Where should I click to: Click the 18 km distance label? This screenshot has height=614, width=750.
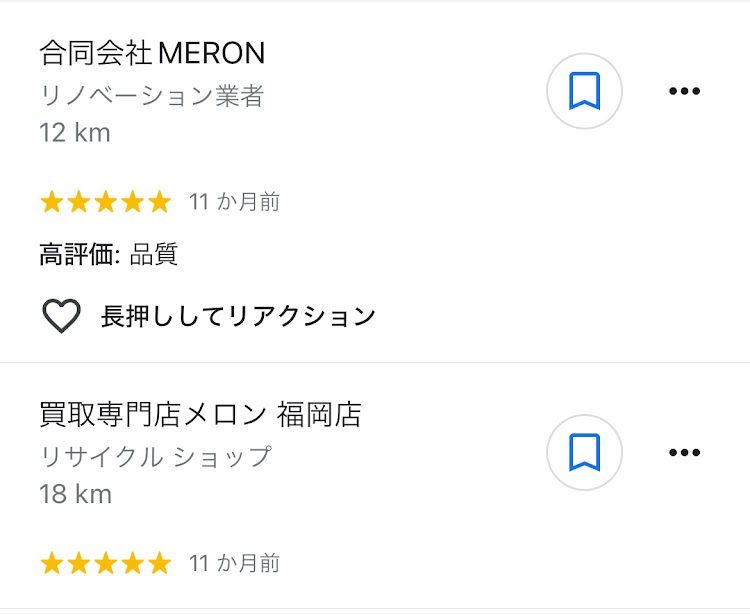point(75,494)
